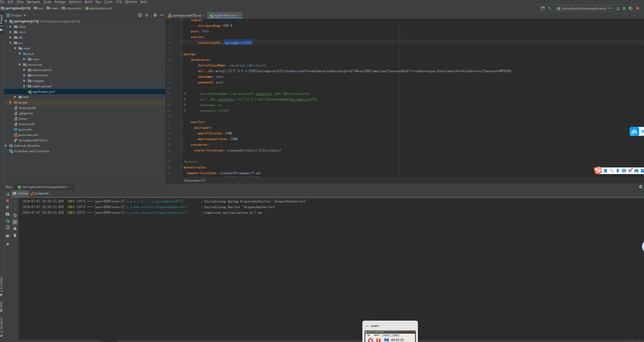Click the debug bug icon in the top toolbar
The width and height of the screenshot is (644, 342).
tap(624, 8)
